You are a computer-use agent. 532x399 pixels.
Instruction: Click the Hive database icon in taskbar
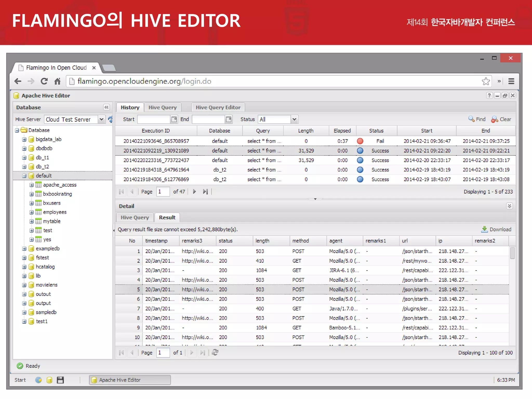click(49, 380)
